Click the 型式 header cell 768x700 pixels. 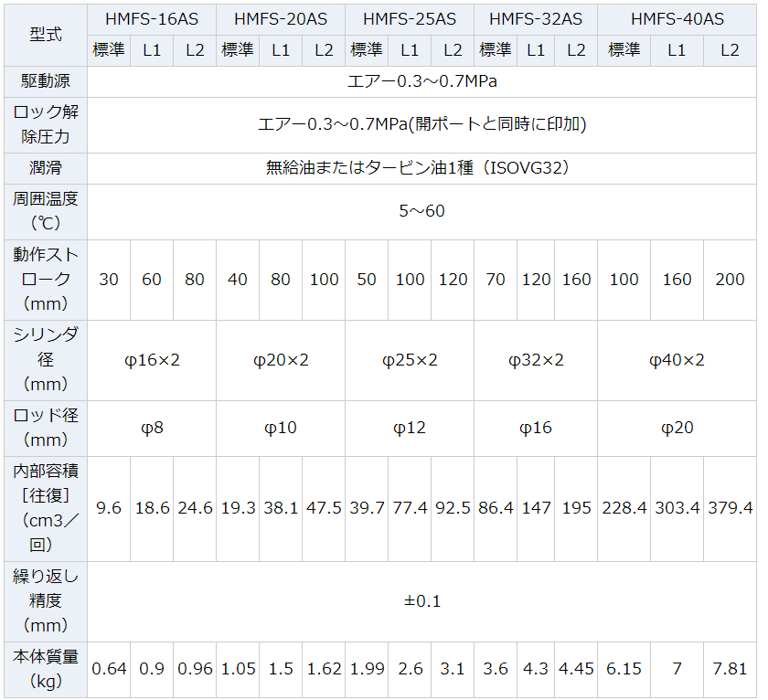tap(46, 35)
